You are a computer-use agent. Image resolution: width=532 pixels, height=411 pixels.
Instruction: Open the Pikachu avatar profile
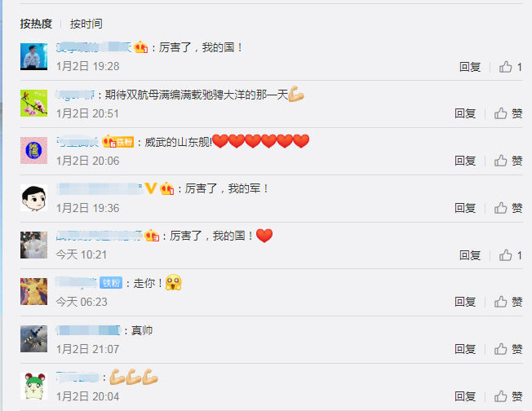click(34, 291)
